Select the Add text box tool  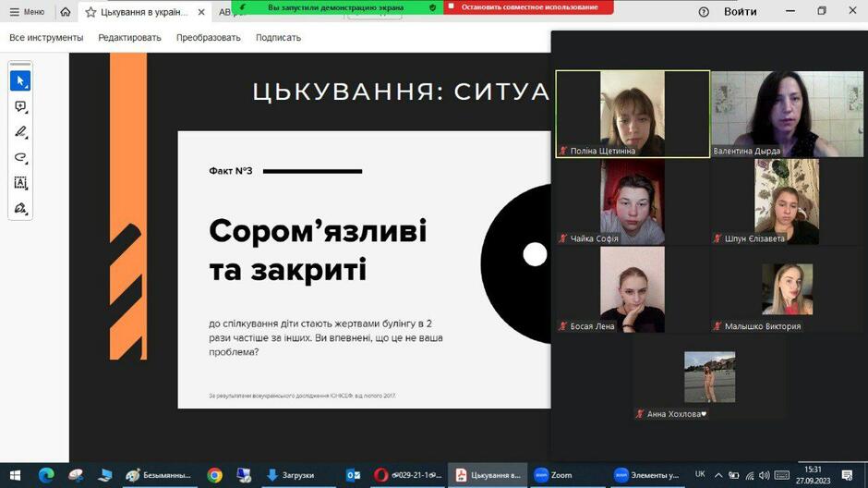pos(20,183)
